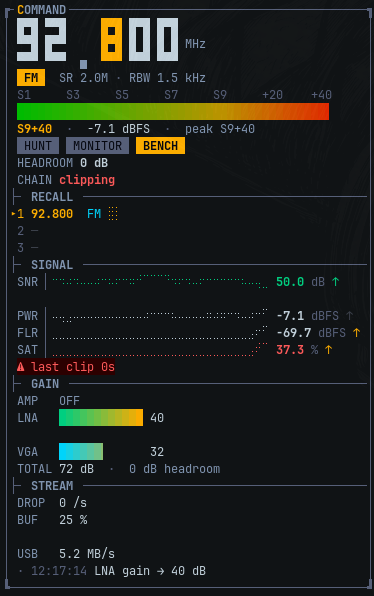
Task: Click the 'TOTAL 72 dB' gain readout
Action: tap(55, 469)
